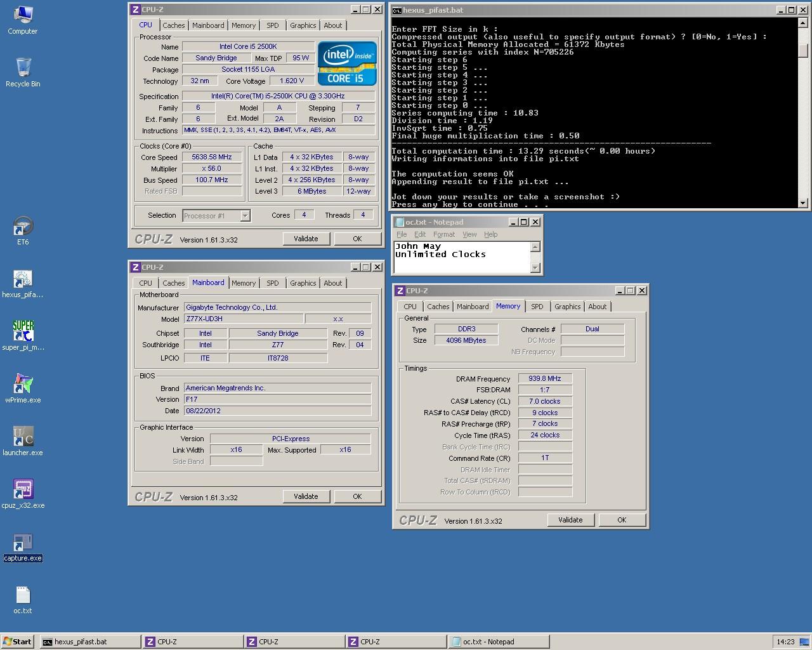Click the Notepad scroll down arrow

pyautogui.click(x=535, y=268)
